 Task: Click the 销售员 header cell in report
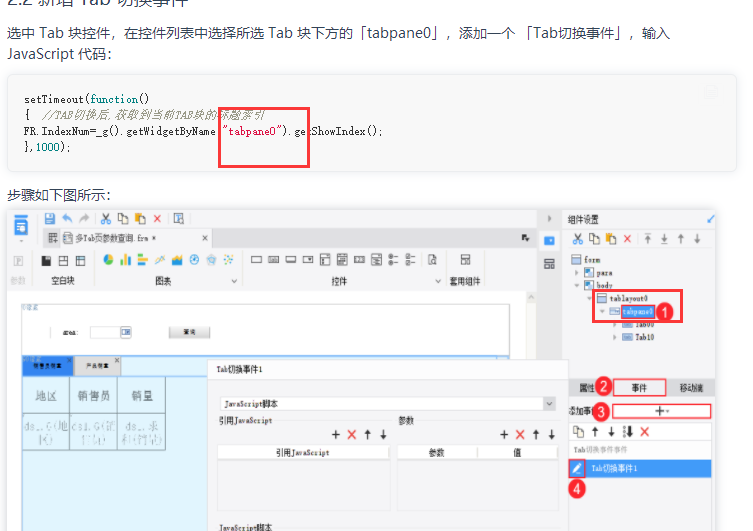tap(94, 396)
